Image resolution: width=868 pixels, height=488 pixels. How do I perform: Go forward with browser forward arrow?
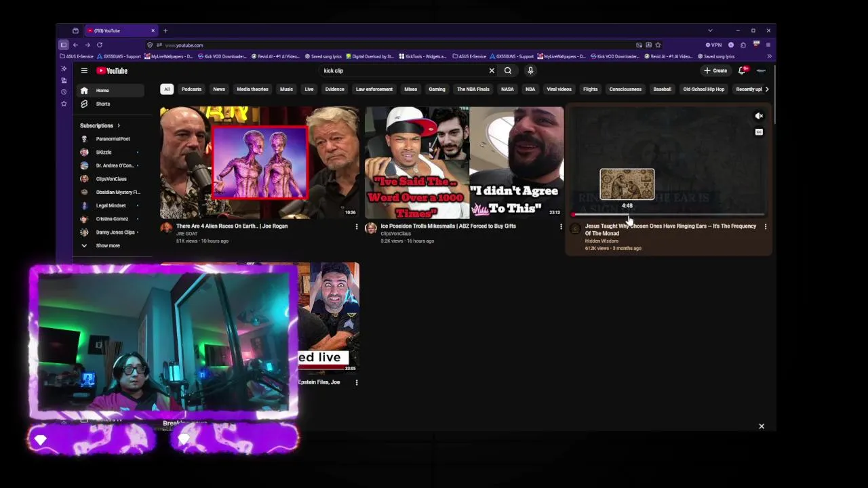(x=87, y=45)
